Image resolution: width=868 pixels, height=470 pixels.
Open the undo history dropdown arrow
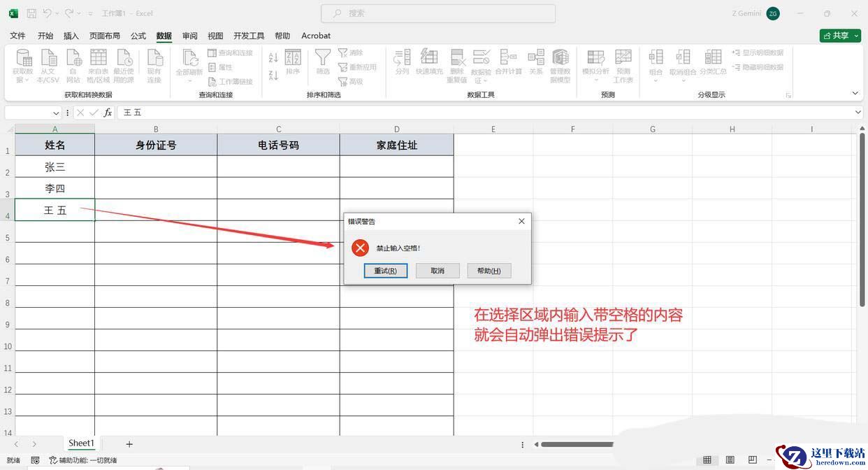tap(57, 13)
